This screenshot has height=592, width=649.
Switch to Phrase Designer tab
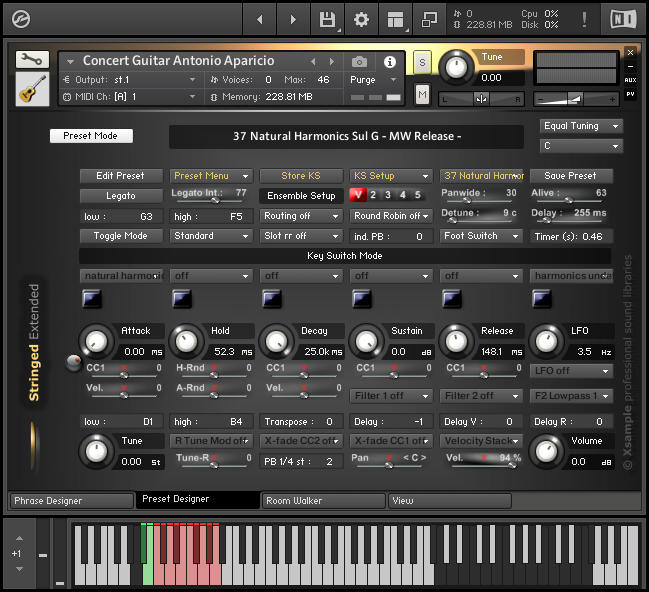click(72, 501)
